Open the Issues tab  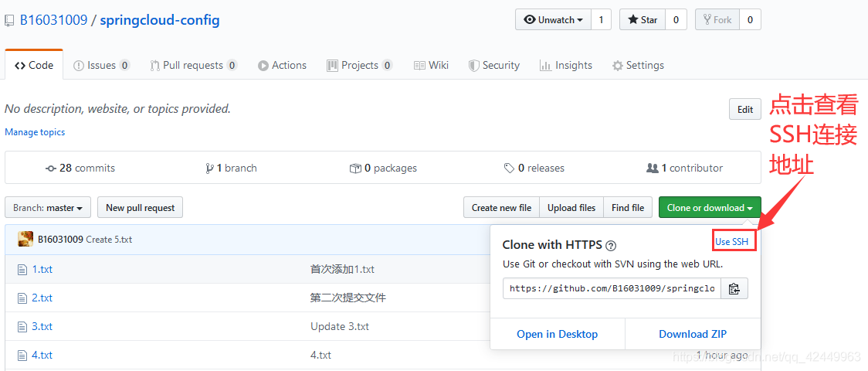[x=101, y=66]
